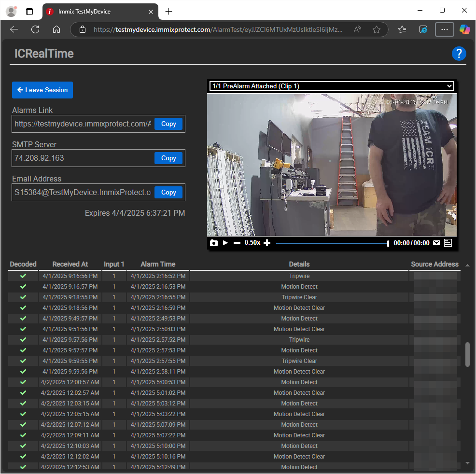Click the Alarms Link text field
476x474 pixels.
pos(83,124)
